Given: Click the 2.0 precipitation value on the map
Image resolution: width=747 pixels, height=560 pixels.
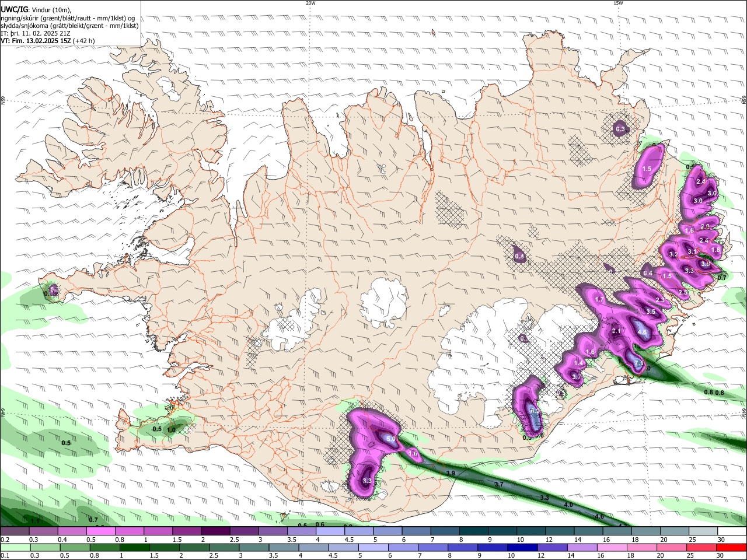Looking at the screenshot, I should (704, 227).
